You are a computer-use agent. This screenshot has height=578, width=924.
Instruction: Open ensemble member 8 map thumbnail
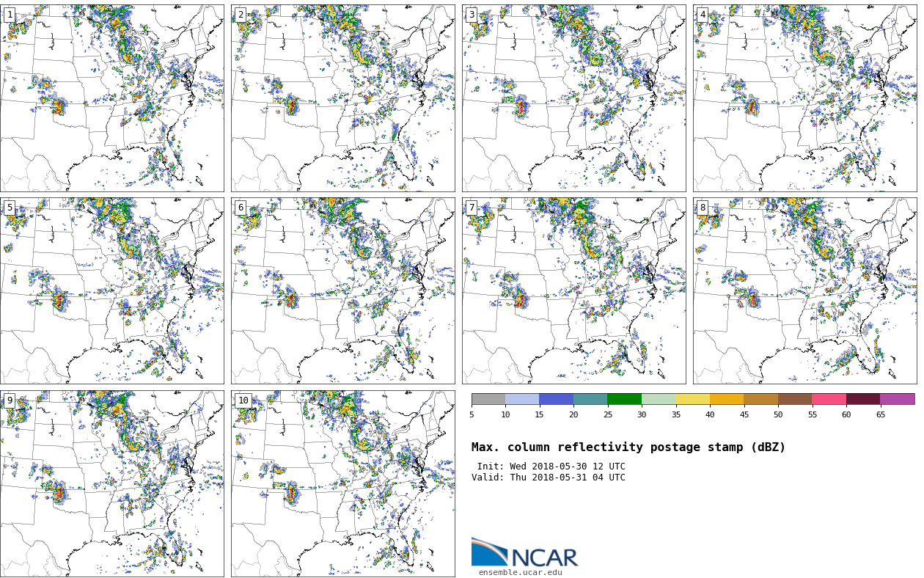coord(804,290)
